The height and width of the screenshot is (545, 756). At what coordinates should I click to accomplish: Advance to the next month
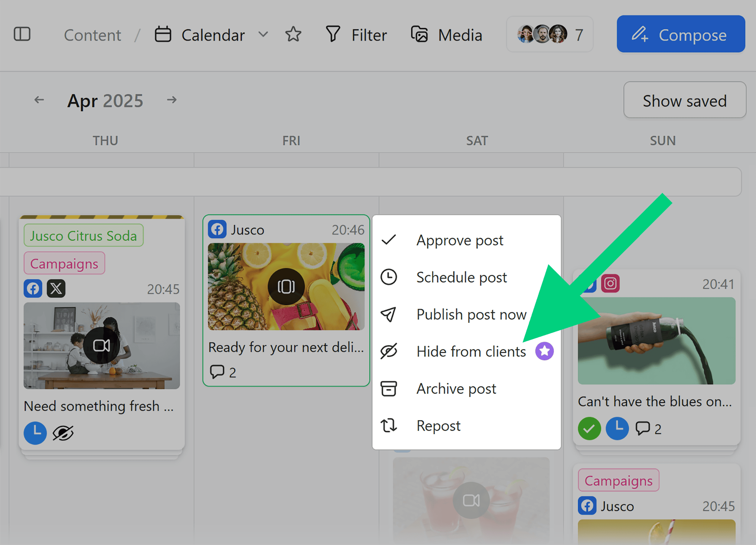[x=172, y=100]
